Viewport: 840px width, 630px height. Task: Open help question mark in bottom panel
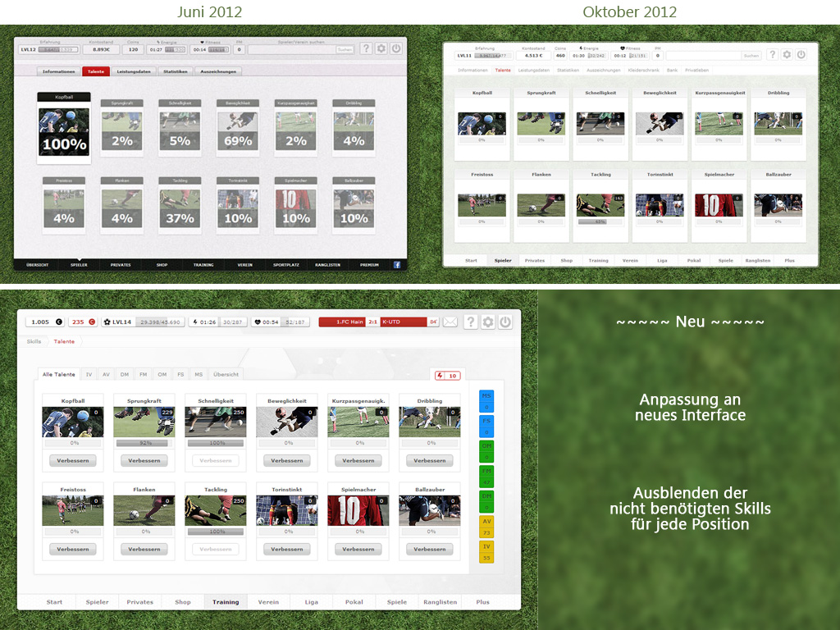pos(470,322)
